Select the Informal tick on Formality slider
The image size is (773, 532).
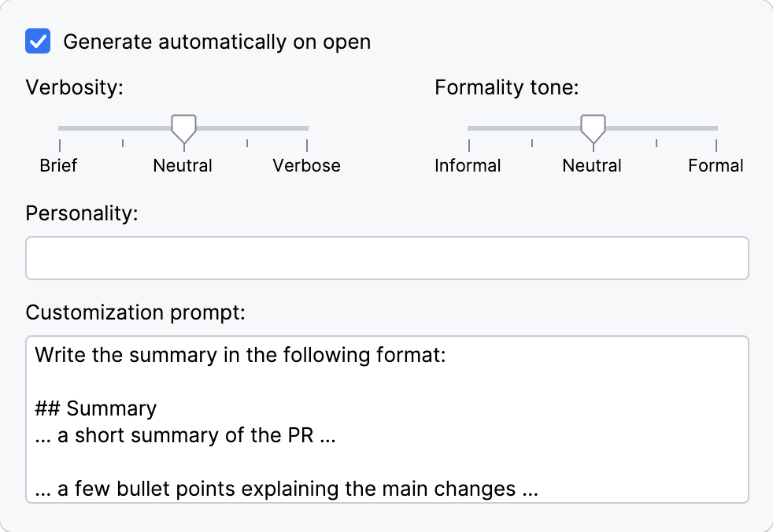pos(469,144)
